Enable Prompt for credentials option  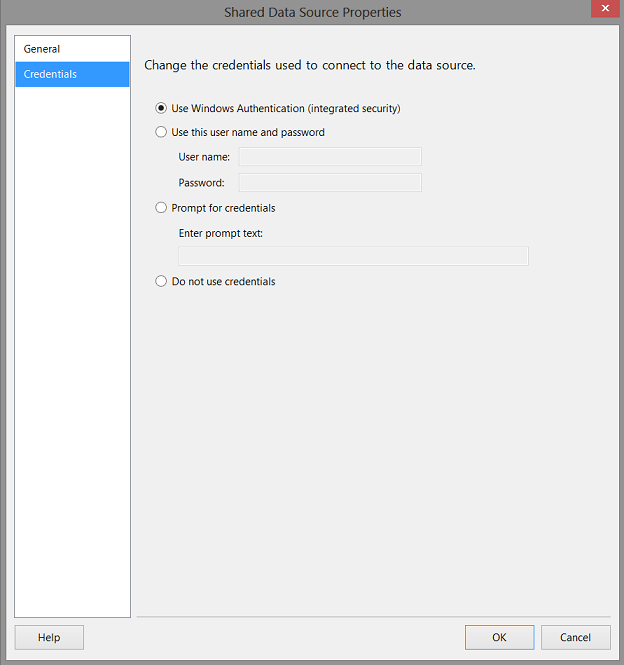pyautogui.click(x=161, y=208)
